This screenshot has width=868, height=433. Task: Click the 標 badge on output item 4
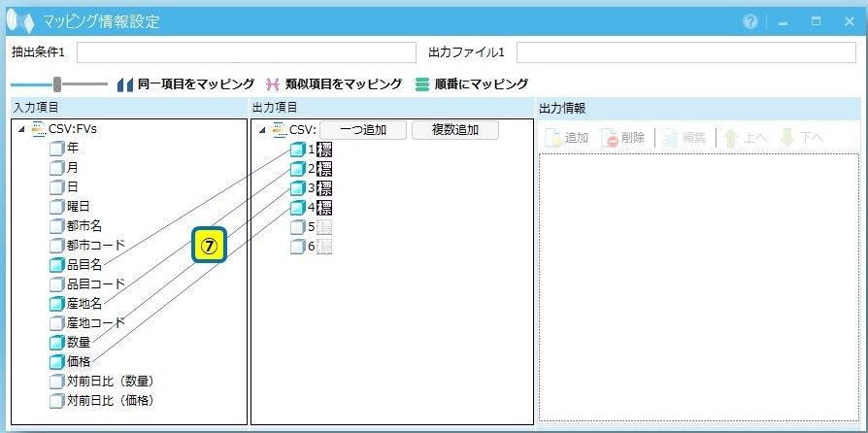tap(324, 208)
